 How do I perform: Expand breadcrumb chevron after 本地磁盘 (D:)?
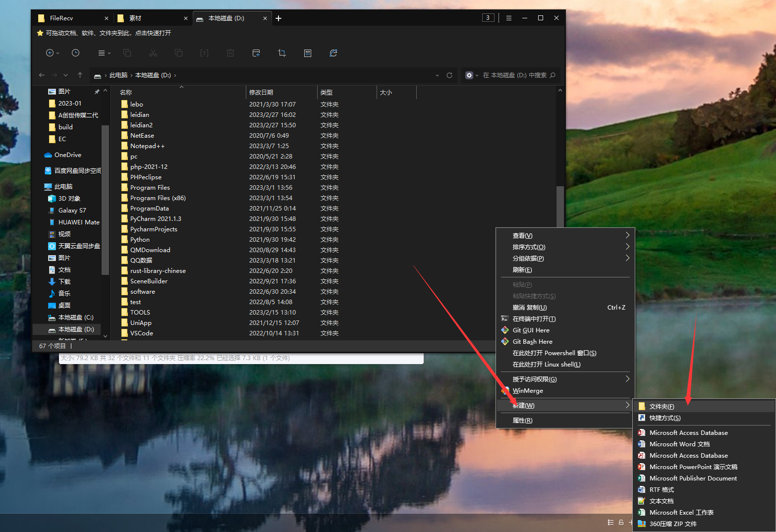(x=175, y=75)
